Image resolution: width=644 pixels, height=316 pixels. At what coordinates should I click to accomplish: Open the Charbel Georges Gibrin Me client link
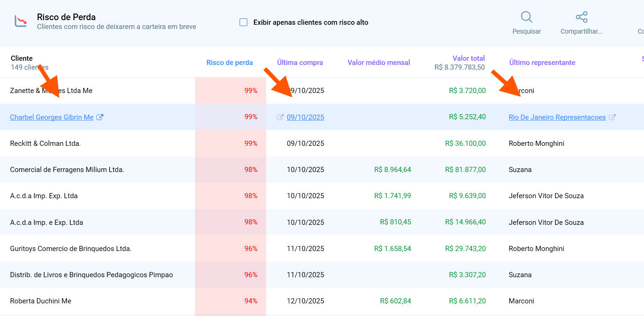click(x=51, y=117)
